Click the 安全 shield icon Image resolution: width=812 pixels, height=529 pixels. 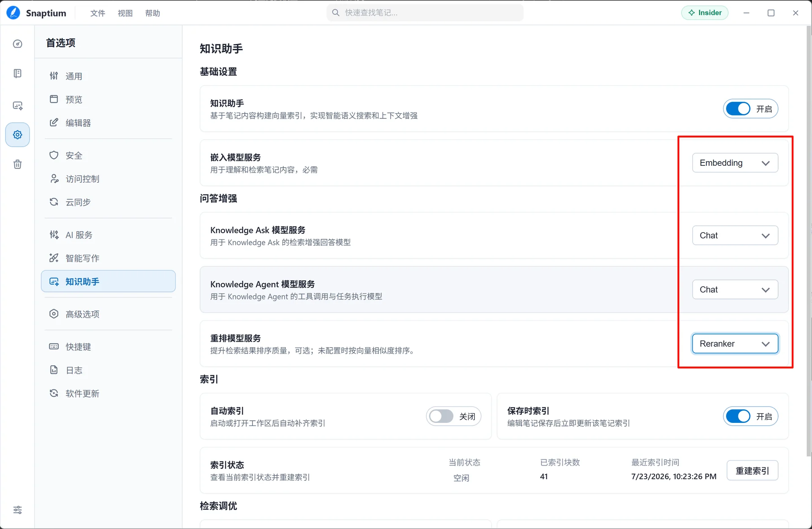click(54, 155)
